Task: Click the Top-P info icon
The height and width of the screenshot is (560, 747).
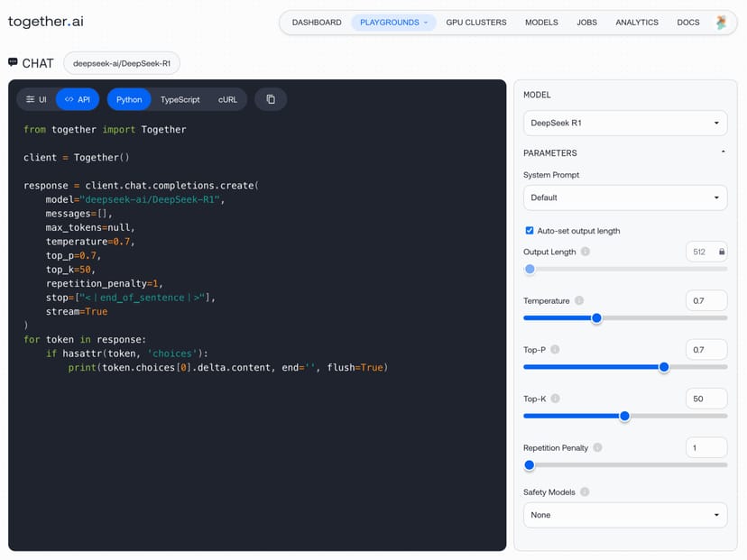Action: (555, 350)
